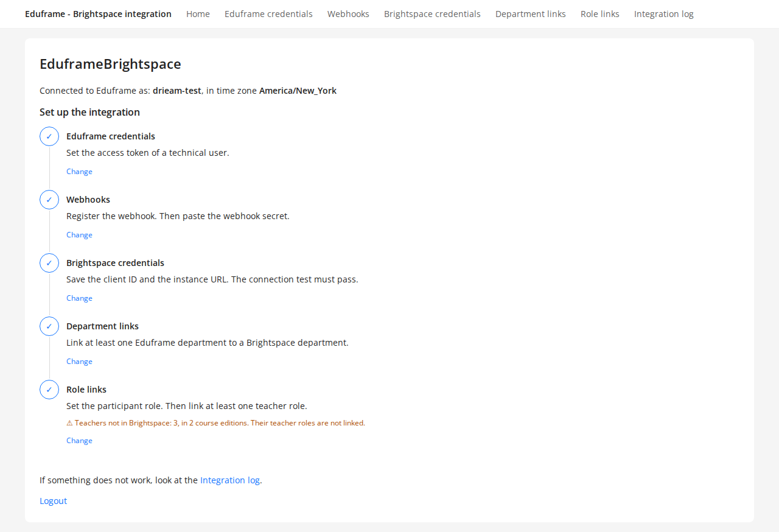Click the Brightspace credentials step checkmark icon

click(49, 263)
